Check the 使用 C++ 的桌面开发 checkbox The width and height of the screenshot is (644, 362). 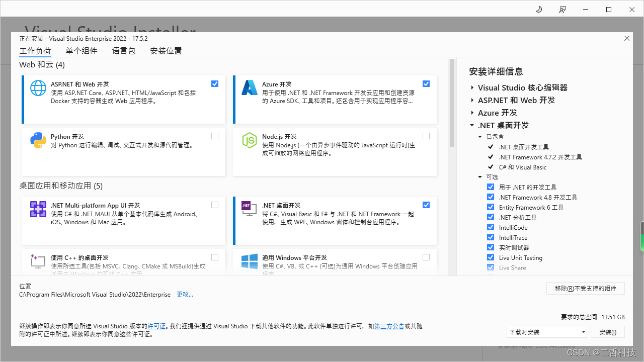coord(215,257)
